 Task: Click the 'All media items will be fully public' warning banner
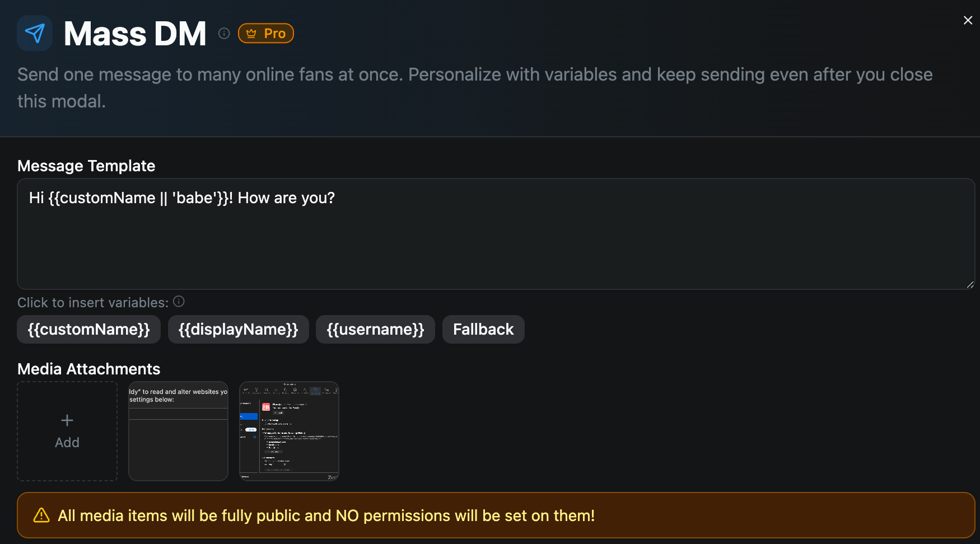pos(490,515)
